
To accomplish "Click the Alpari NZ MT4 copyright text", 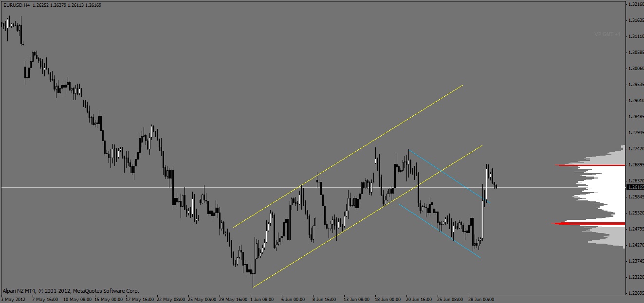I will 71,290.
